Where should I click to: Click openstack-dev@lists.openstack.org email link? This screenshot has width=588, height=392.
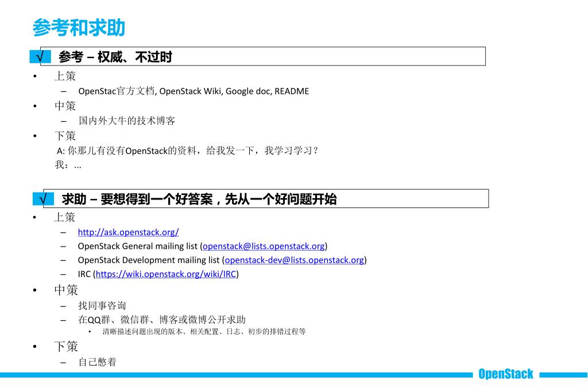pyautogui.click(x=295, y=260)
